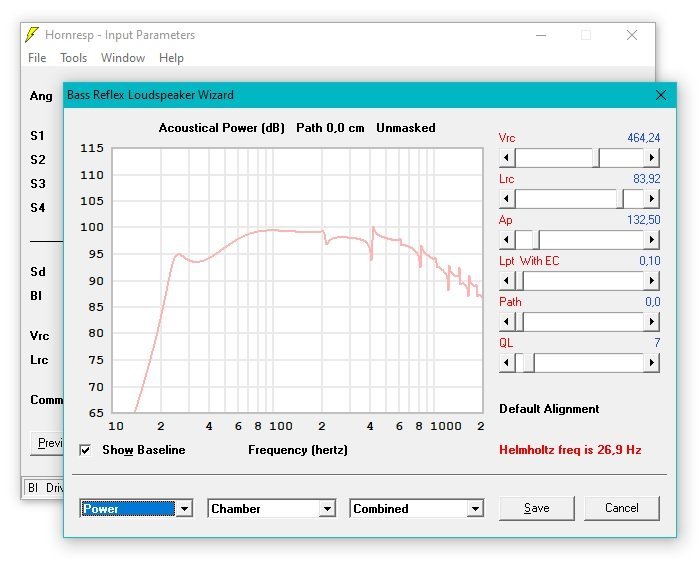
Task: Click the Unmasked label above chart
Action: click(x=406, y=128)
